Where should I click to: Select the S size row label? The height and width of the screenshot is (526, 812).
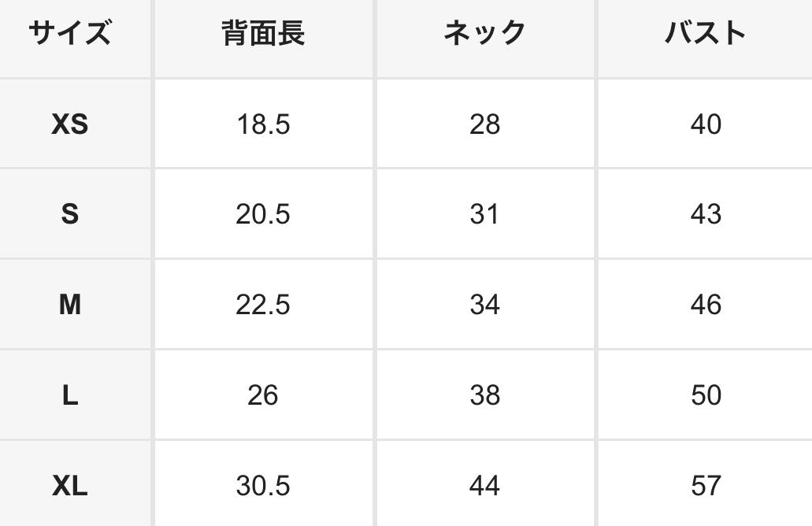[69, 214]
